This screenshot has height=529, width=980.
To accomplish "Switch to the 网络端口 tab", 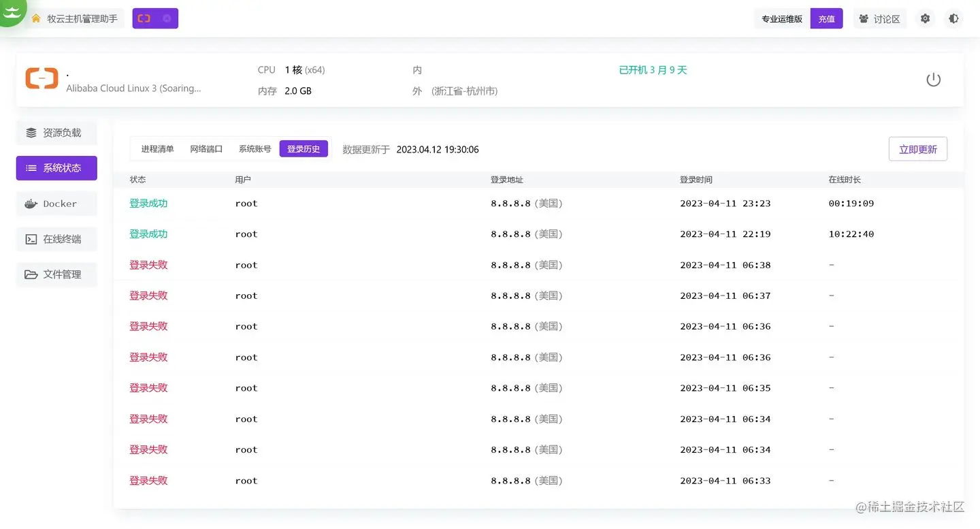I will (x=206, y=148).
